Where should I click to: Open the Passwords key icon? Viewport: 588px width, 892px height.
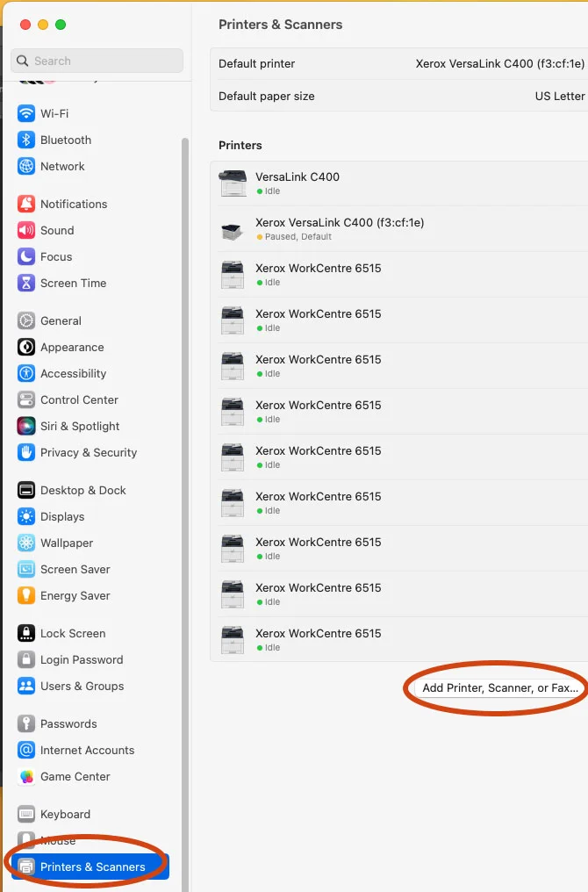point(26,723)
